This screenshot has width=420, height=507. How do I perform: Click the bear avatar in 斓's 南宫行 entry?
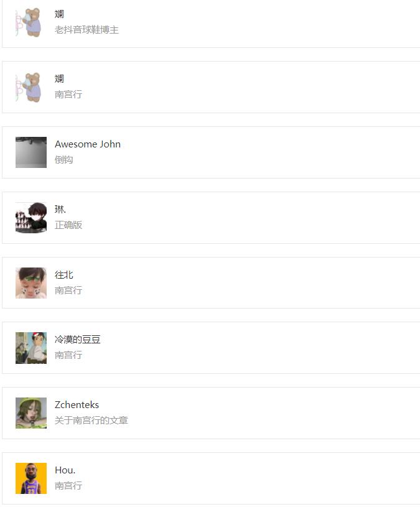tap(31, 87)
